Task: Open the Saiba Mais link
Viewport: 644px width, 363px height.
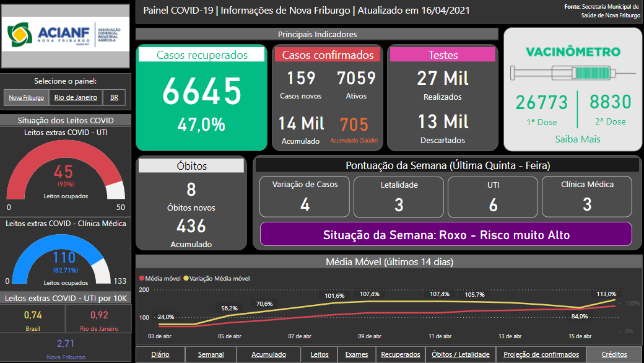Action: point(577,139)
